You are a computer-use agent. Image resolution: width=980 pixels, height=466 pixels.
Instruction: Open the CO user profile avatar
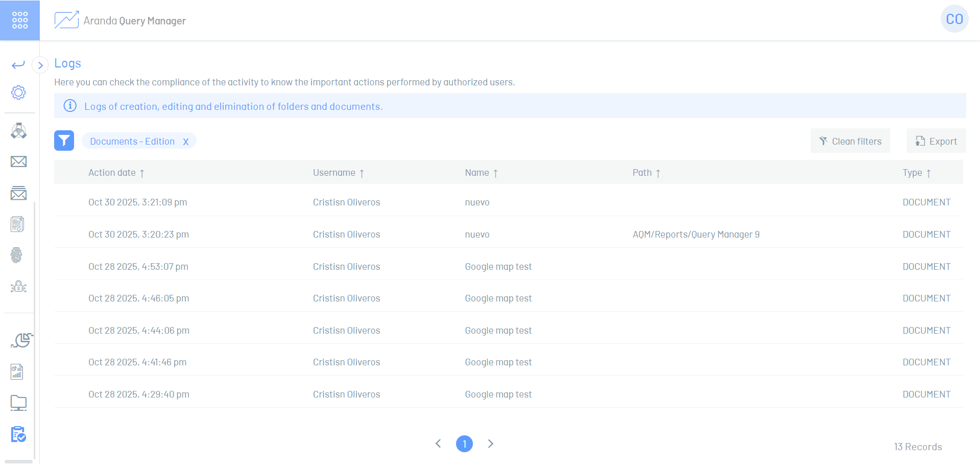(x=954, y=19)
